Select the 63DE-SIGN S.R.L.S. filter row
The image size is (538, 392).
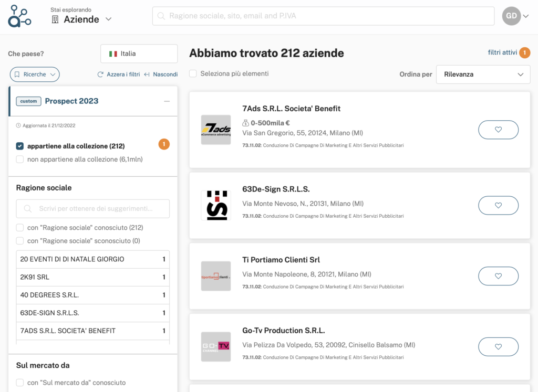point(92,313)
